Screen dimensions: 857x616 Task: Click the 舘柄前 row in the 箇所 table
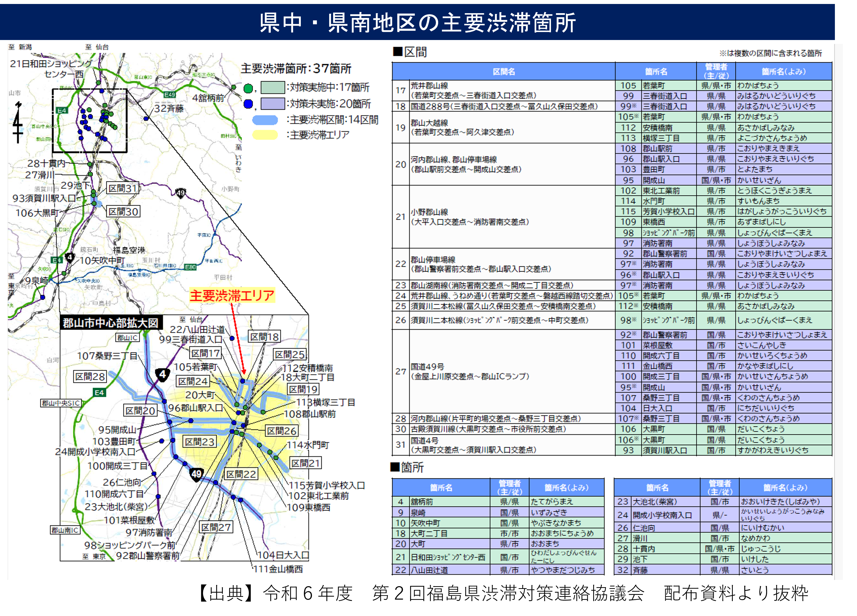pyautogui.click(x=498, y=502)
